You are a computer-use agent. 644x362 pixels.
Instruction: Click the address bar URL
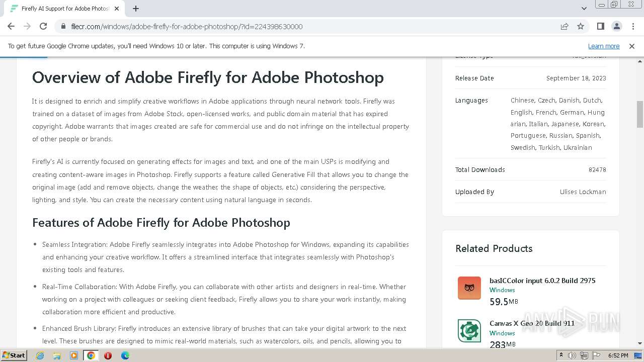coord(187,26)
